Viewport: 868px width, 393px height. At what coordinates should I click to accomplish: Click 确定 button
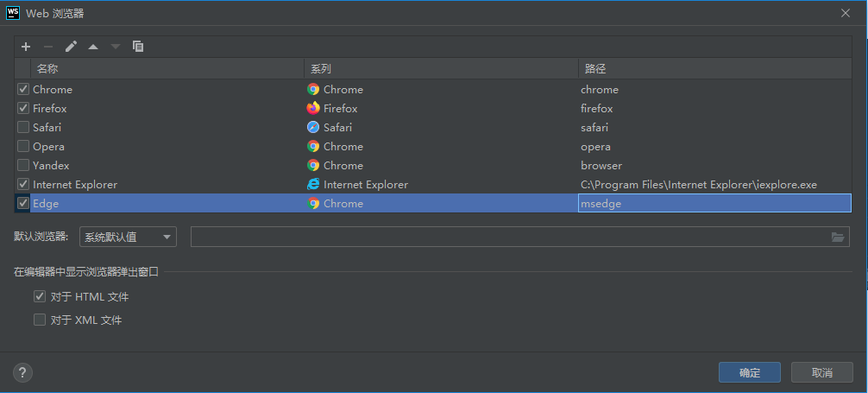click(x=750, y=372)
